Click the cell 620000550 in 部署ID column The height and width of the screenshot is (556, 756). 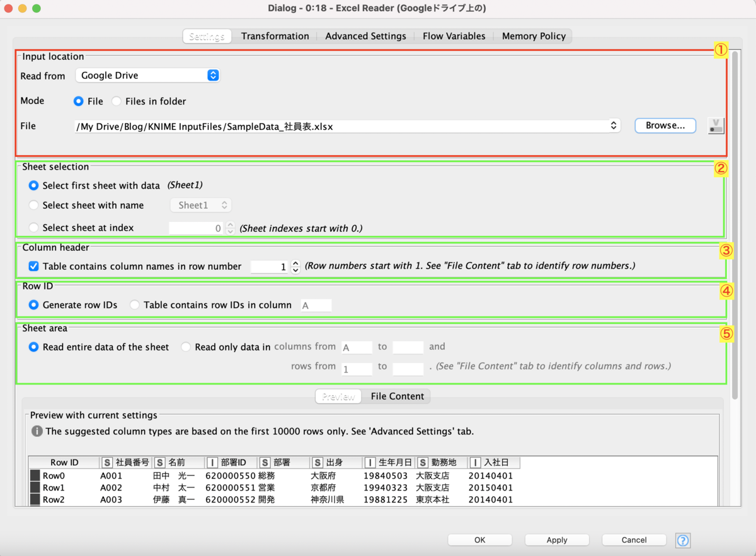point(231,475)
